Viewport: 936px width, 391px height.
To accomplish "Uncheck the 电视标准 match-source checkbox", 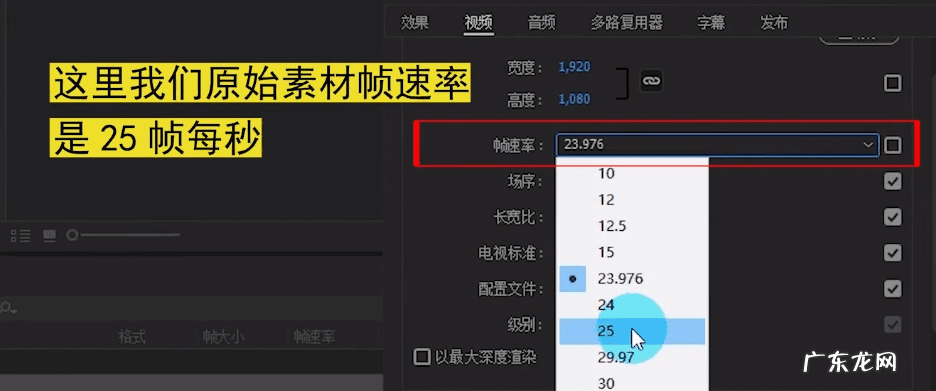I will pyautogui.click(x=892, y=253).
